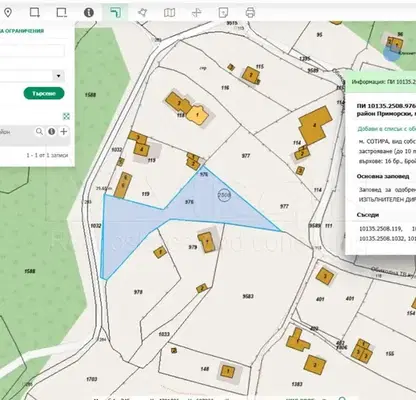Open the dropdown arrow in search panel
416x400 pixels.
point(59,76)
